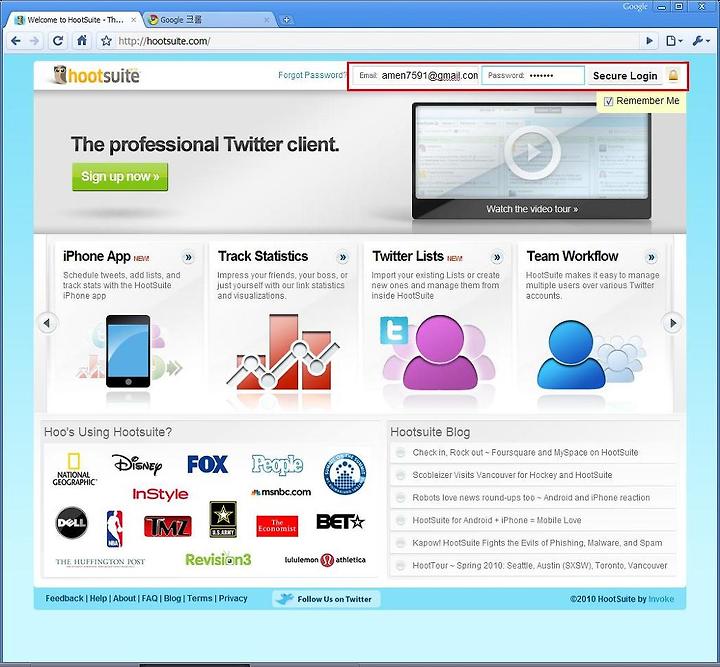720x667 pixels.
Task: Click the blue Team Workflow user graphic
Action: 571,355
